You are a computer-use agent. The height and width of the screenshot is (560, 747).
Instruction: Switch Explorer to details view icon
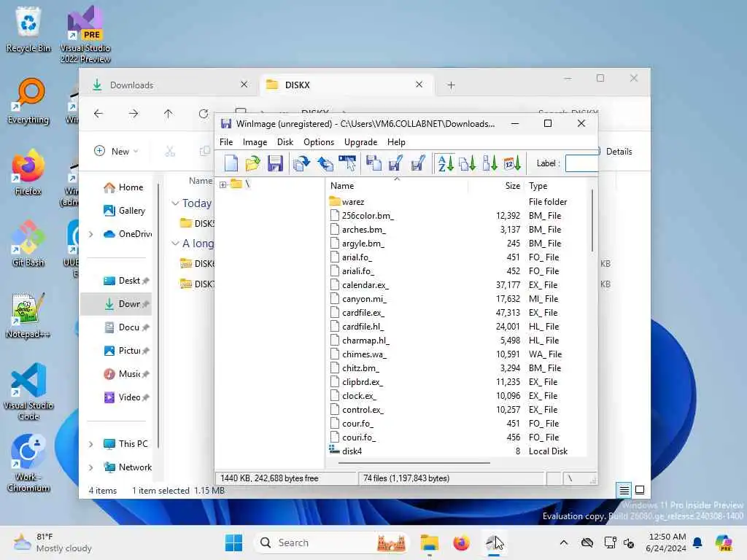(x=624, y=490)
